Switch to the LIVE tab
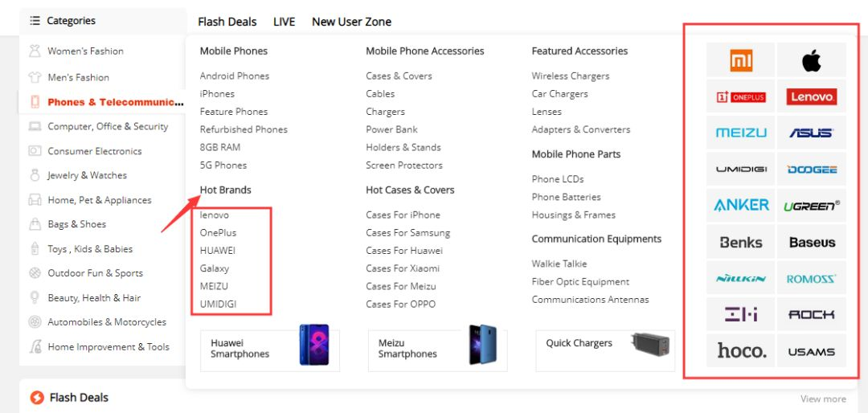This screenshot has height=413, width=868. click(x=284, y=22)
